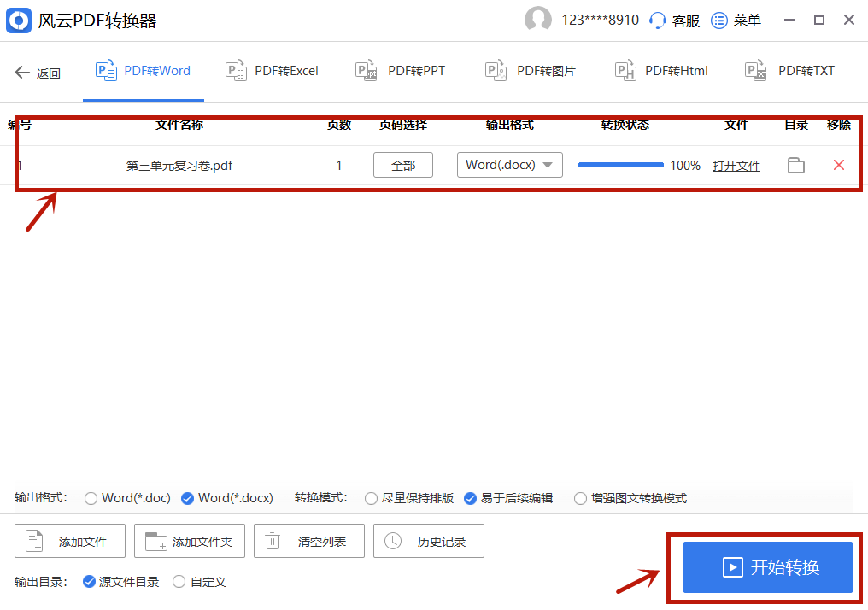Select the Word(*.docx) output format radio
868x610 pixels.
[x=188, y=499]
